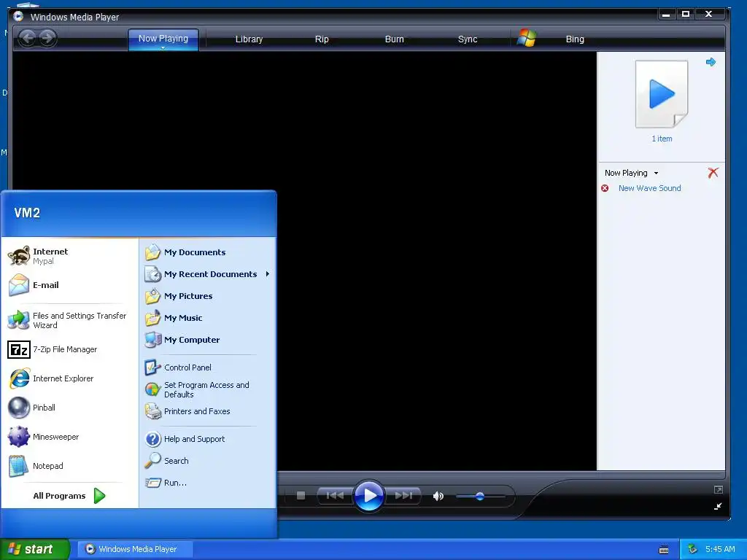Open My Computer
The width and height of the screenshot is (747, 560).
coord(208,340)
